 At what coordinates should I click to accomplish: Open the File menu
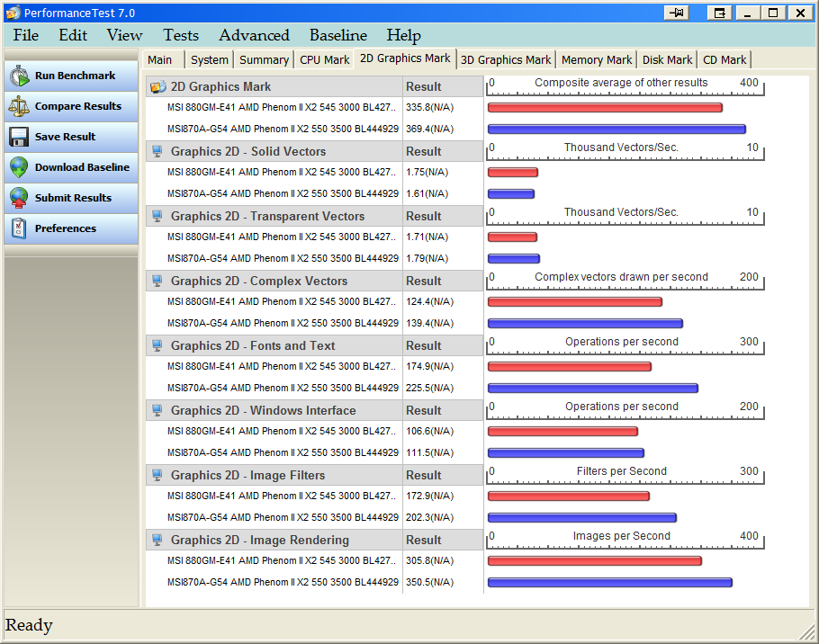point(25,35)
